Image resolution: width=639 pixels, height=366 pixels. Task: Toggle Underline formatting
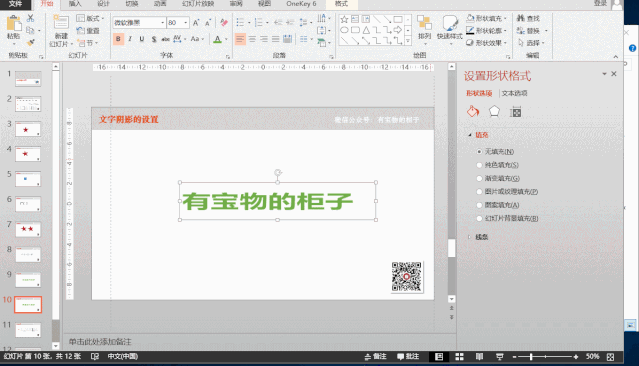pyautogui.click(x=142, y=39)
